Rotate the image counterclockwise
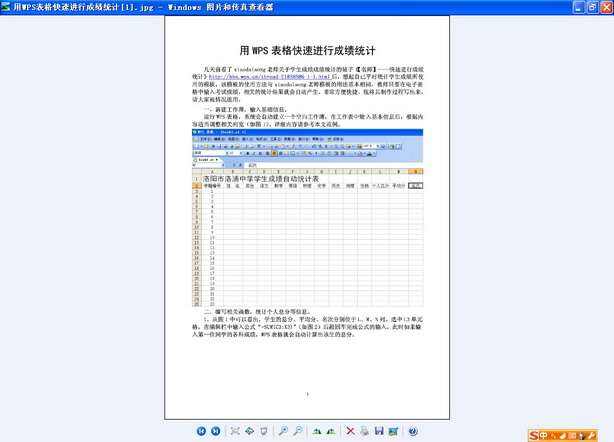Viewport: 614px width, 442px height. [331, 431]
